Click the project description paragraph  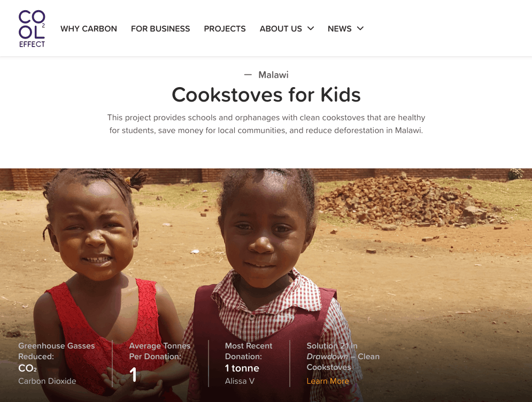266,124
